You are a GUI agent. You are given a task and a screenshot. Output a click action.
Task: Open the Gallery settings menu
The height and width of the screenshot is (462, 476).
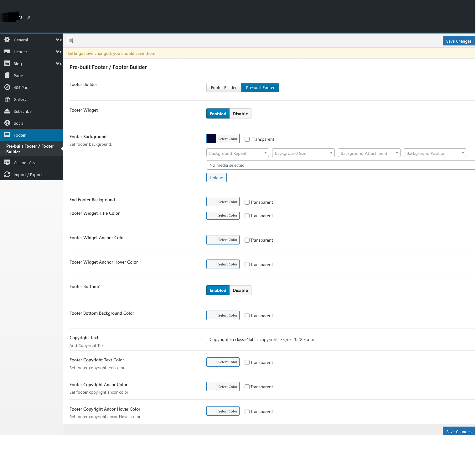tap(31, 99)
